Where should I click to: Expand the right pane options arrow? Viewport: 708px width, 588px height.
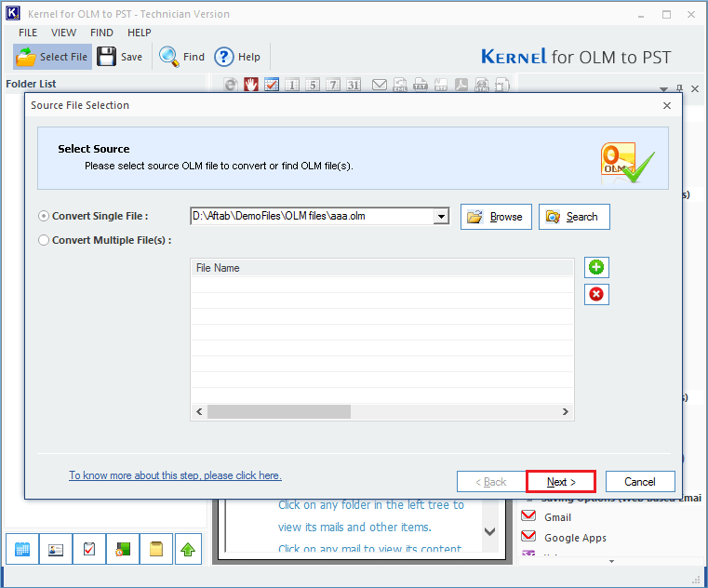coord(663,89)
